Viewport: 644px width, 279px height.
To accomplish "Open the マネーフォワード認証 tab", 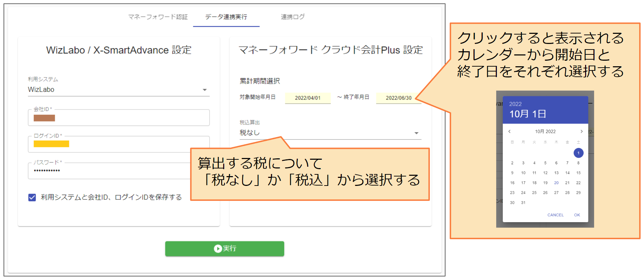I will pyautogui.click(x=158, y=17).
